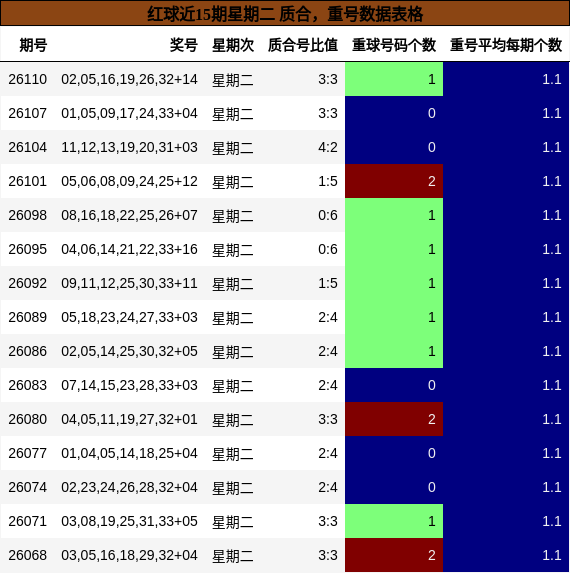Select the 期号 column header
Image resolution: width=570 pixels, height=573 pixels.
(x=33, y=45)
